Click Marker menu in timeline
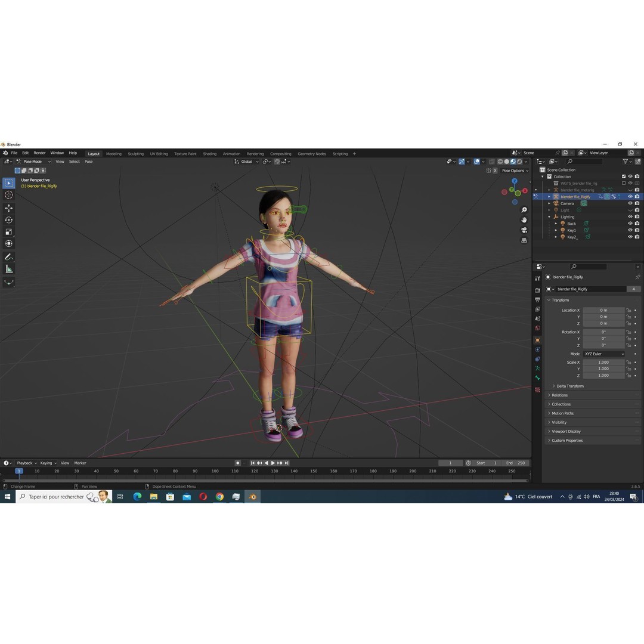Screen dimensions: 644x644 [x=80, y=463]
